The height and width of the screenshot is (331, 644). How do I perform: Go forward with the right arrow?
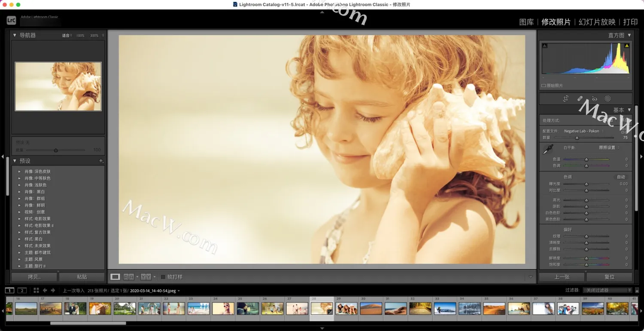53,291
